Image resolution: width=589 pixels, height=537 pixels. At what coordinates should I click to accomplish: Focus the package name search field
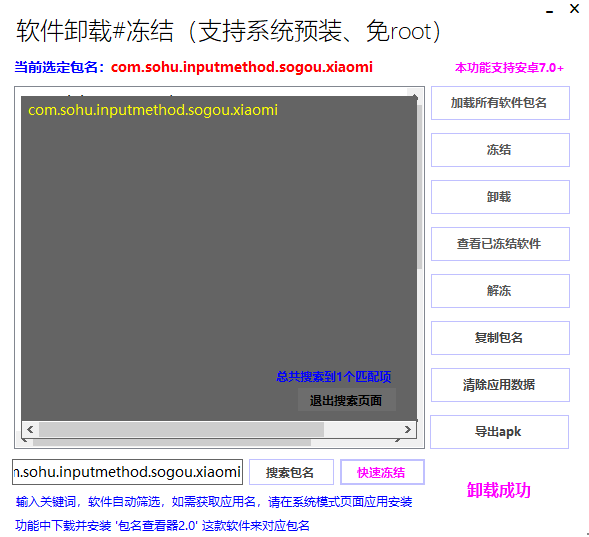127,472
